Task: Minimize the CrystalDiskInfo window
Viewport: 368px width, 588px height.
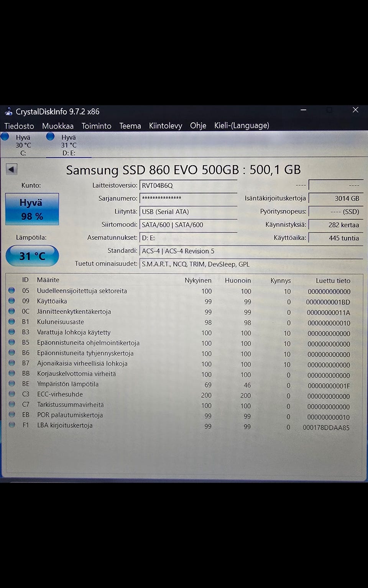Action: (303, 110)
